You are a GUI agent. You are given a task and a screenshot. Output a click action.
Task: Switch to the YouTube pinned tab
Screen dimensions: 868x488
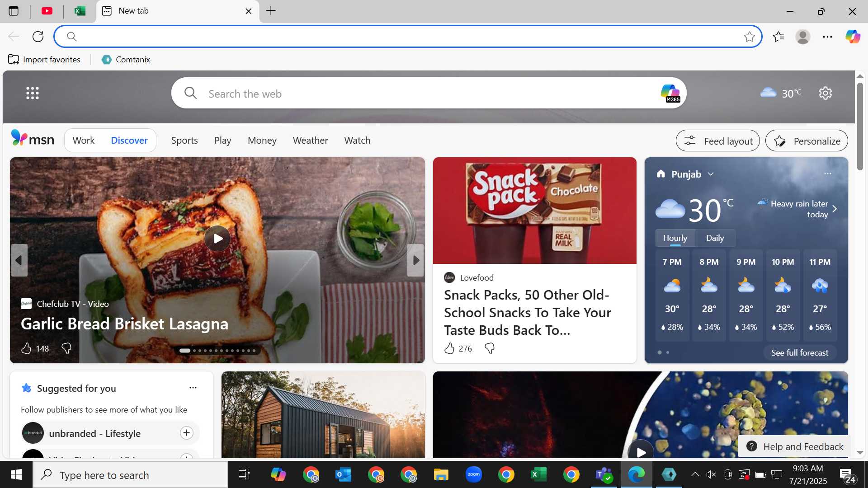click(x=47, y=11)
